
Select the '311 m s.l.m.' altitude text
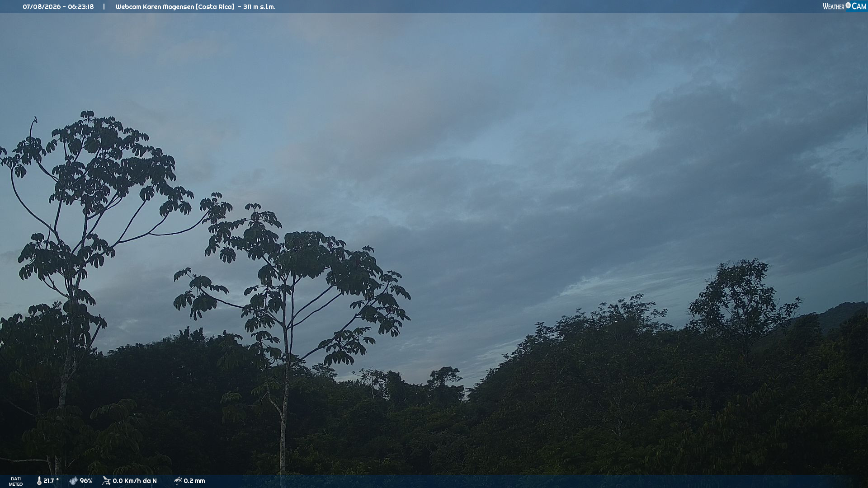(259, 7)
